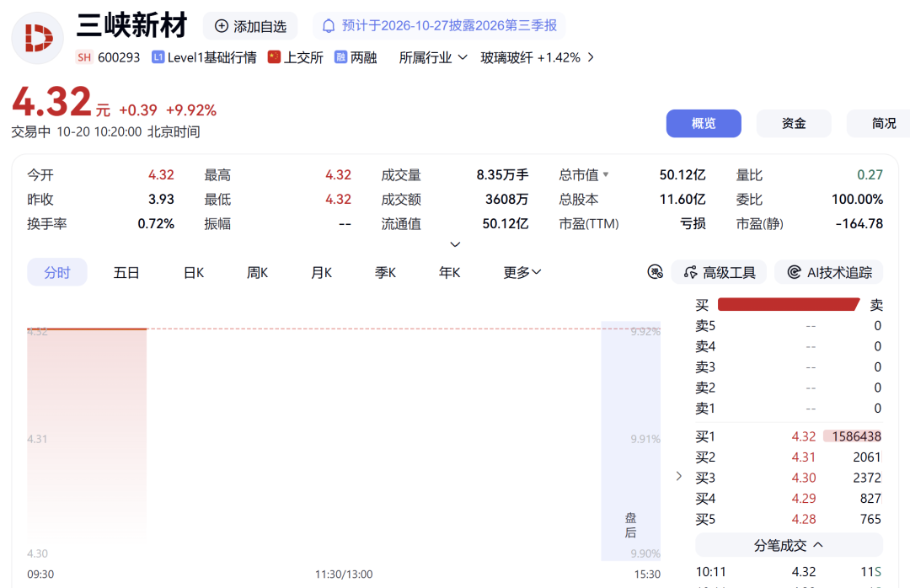Open AI技术追踪 tracking
Image resolution: width=910 pixels, height=588 pixels.
[829, 272]
